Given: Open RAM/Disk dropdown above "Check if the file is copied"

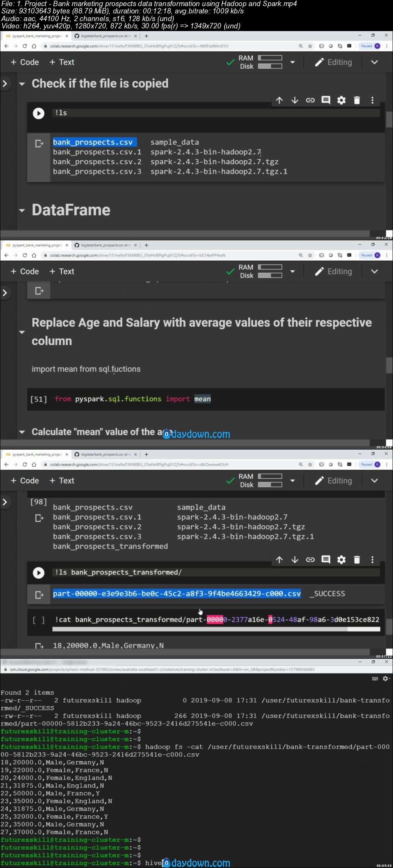Looking at the screenshot, I should 292,62.
